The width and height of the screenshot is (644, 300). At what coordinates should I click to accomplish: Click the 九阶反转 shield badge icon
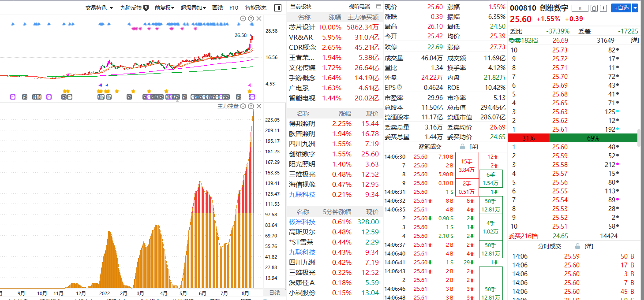146,7
